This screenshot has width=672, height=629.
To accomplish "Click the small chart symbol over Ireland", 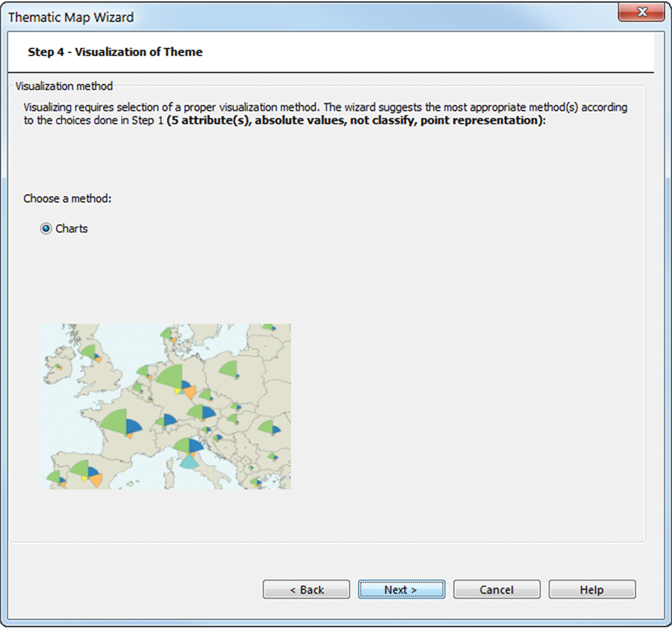I will point(58,367).
